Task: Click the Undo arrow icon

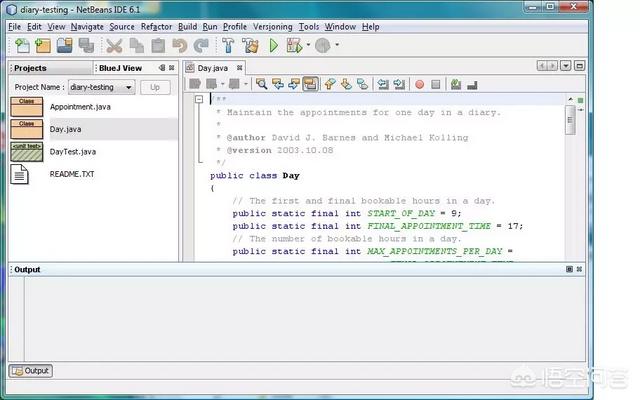Action: pyautogui.click(x=180, y=45)
